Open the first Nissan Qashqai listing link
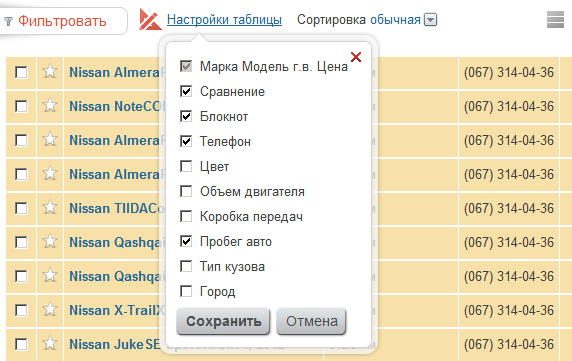This screenshot has height=361, width=572. [x=117, y=242]
